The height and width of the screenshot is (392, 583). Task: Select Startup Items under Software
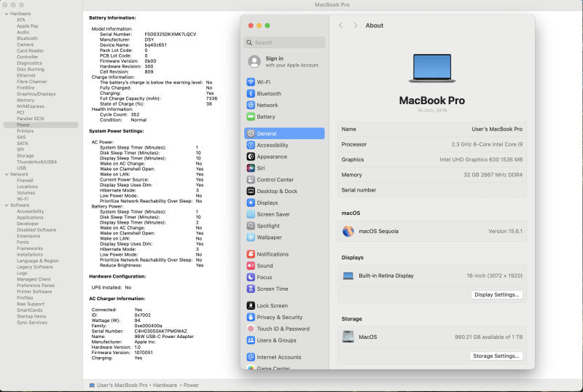pyautogui.click(x=31, y=316)
